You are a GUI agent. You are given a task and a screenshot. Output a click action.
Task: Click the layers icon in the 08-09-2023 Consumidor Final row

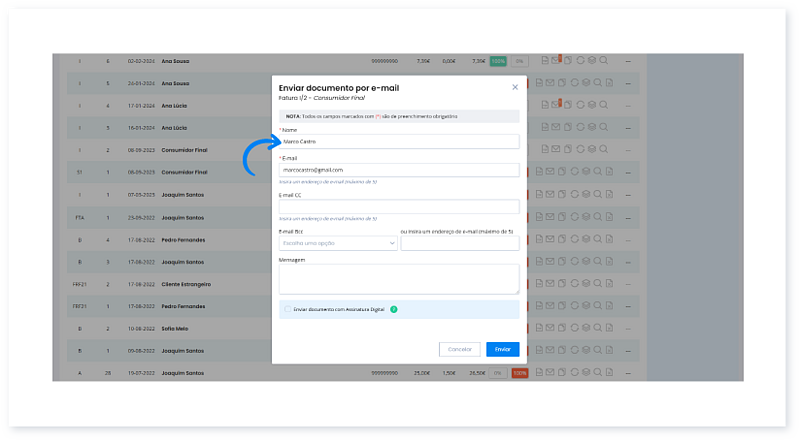(x=591, y=150)
